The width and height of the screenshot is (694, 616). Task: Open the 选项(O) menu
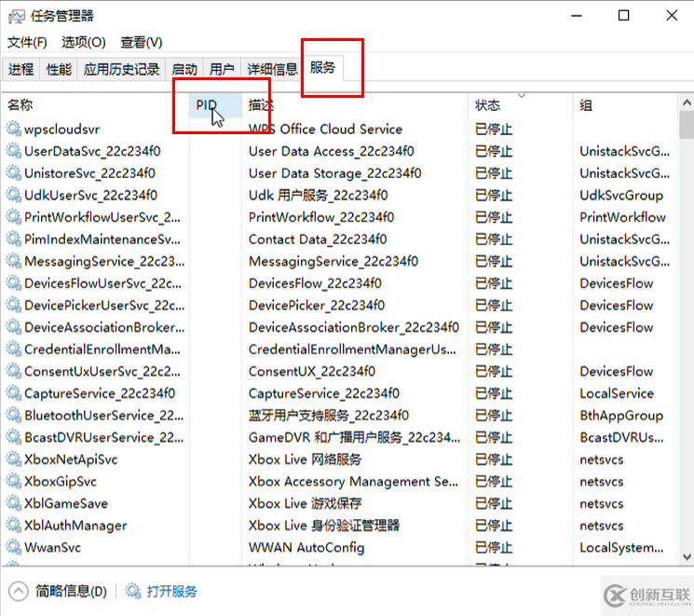(84, 43)
